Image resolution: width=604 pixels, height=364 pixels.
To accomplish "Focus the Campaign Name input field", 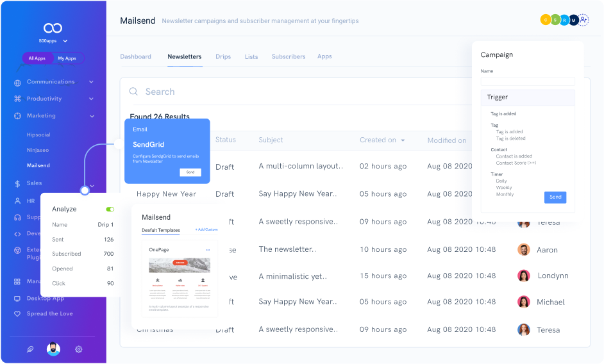I will (x=528, y=81).
